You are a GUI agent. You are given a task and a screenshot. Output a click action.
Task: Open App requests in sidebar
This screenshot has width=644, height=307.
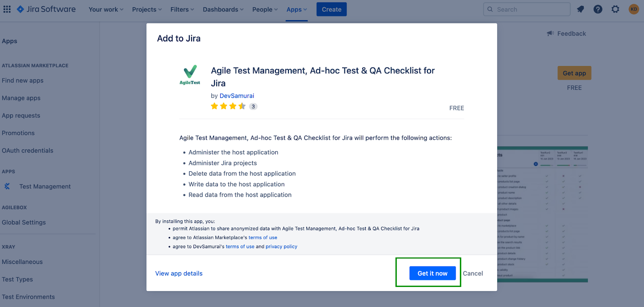coord(21,115)
